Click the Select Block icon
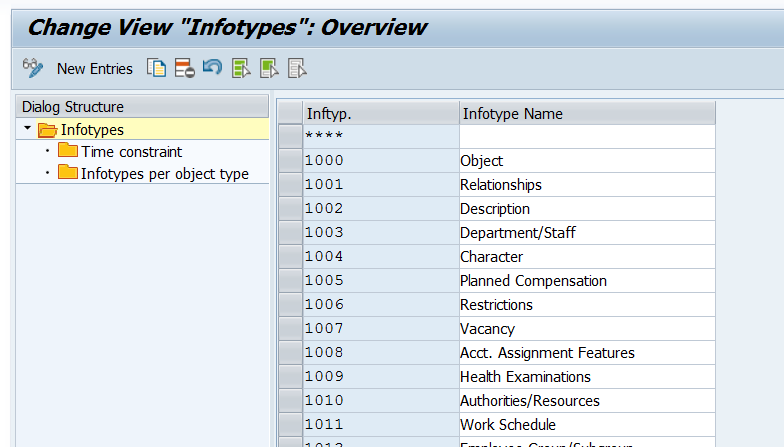The height and width of the screenshot is (447, 784). tap(269, 68)
